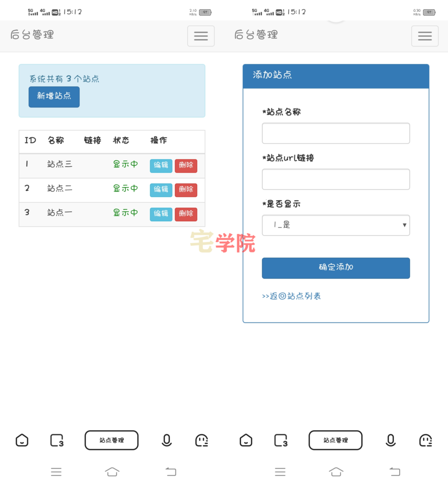Delete 站点三 with its 删除 button
Viewport: 448px width, 485px height.
186,165
